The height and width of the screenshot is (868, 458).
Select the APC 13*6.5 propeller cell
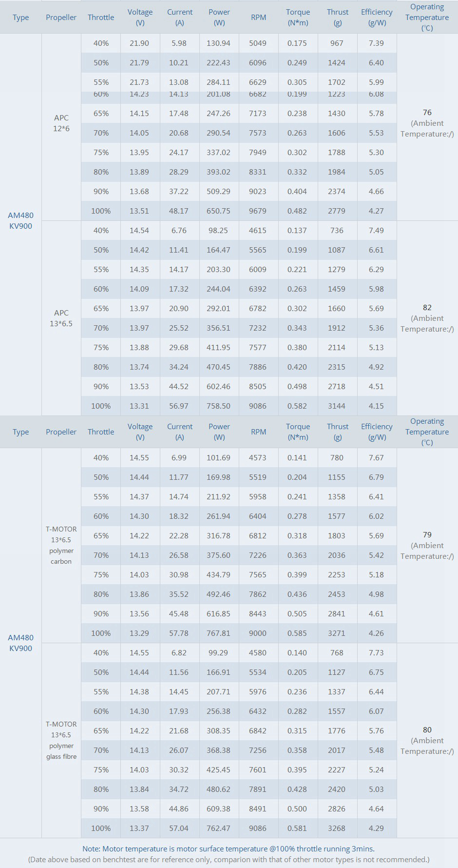click(x=61, y=318)
